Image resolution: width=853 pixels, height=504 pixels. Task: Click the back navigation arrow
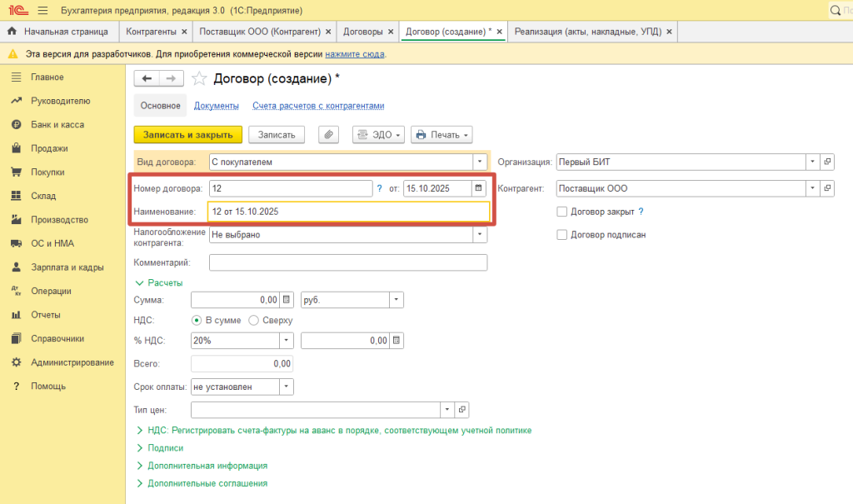pyautogui.click(x=147, y=78)
